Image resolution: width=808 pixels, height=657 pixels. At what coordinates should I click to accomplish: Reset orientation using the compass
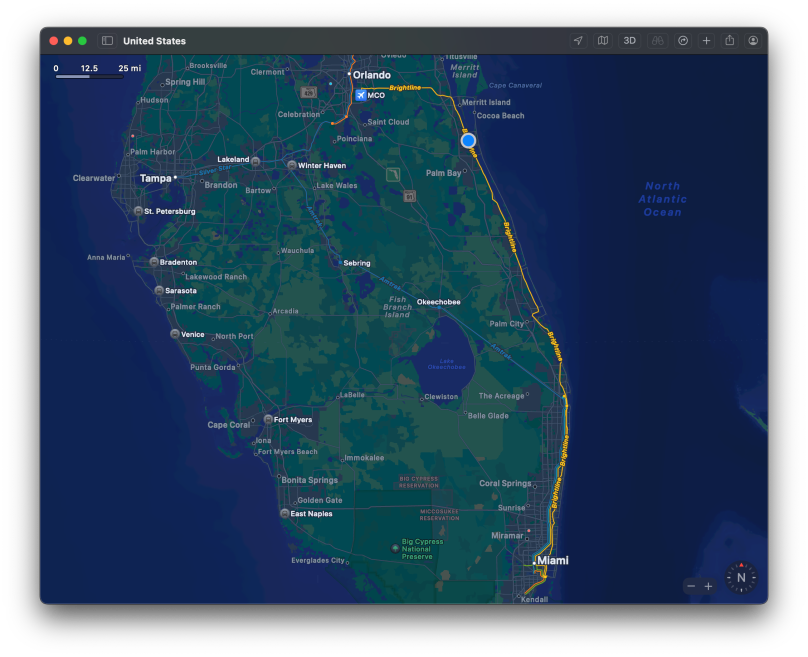pyautogui.click(x=741, y=578)
